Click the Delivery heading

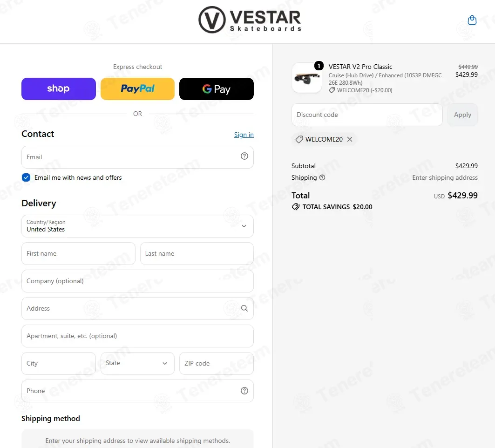(39, 203)
